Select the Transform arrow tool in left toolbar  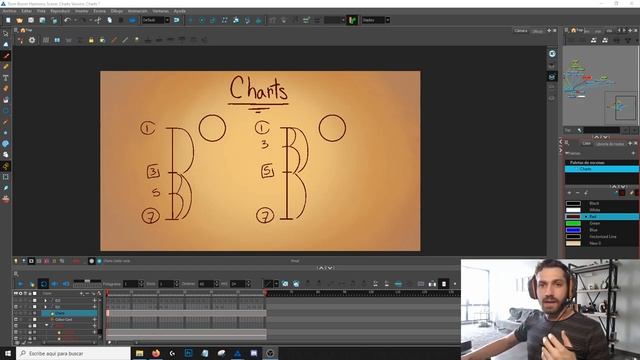coord(6,33)
